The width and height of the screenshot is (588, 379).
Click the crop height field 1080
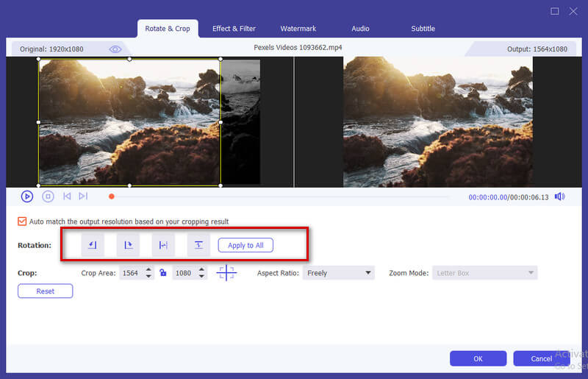click(184, 273)
